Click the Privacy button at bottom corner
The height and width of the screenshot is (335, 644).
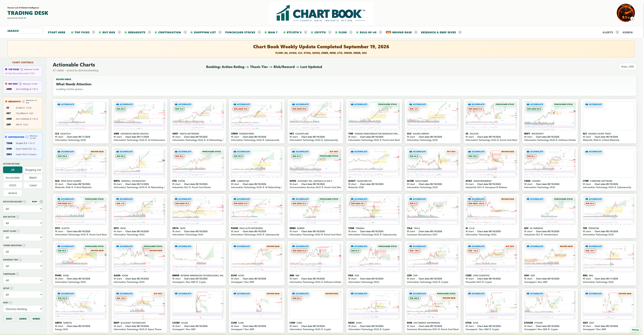[x=635, y=330]
